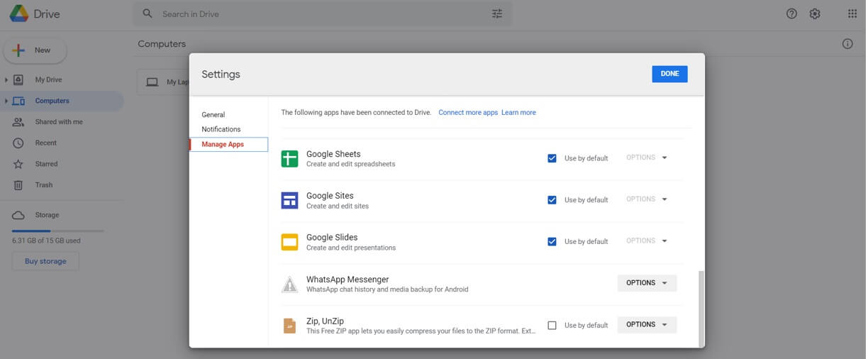Uncheck Use by default for Google Sheets
Image resolution: width=868 pixels, height=359 pixels.
pyautogui.click(x=552, y=158)
